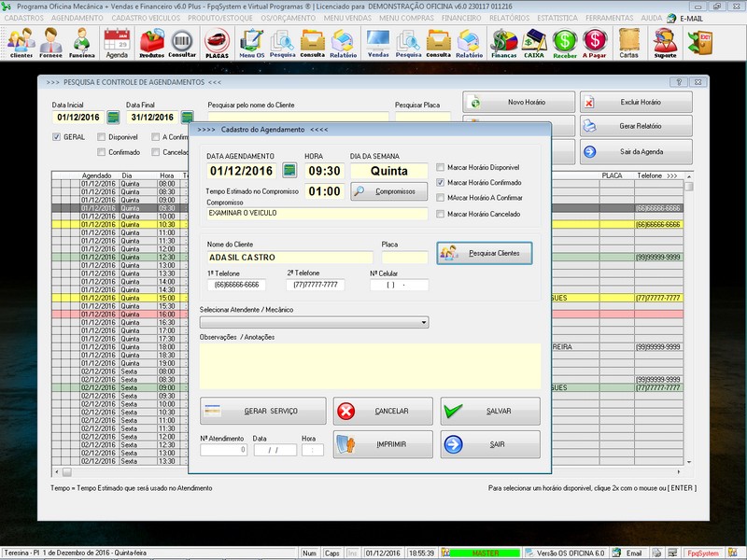The height and width of the screenshot is (560, 747).
Task: Click the Compromisso text field
Action: pyautogui.click(x=317, y=214)
